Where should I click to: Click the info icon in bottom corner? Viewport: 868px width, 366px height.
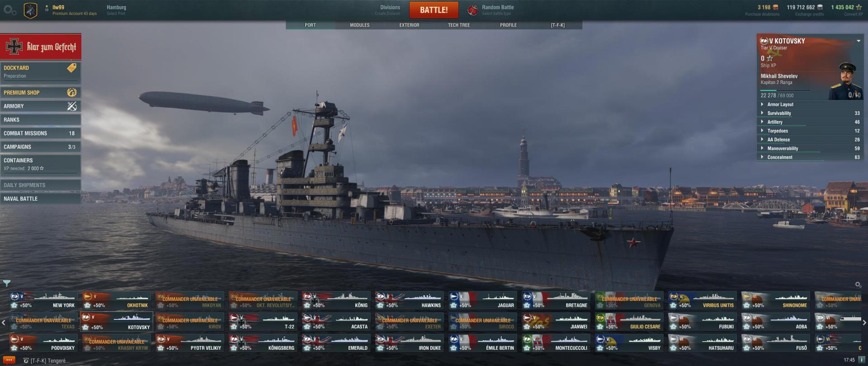click(x=862, y=360)
